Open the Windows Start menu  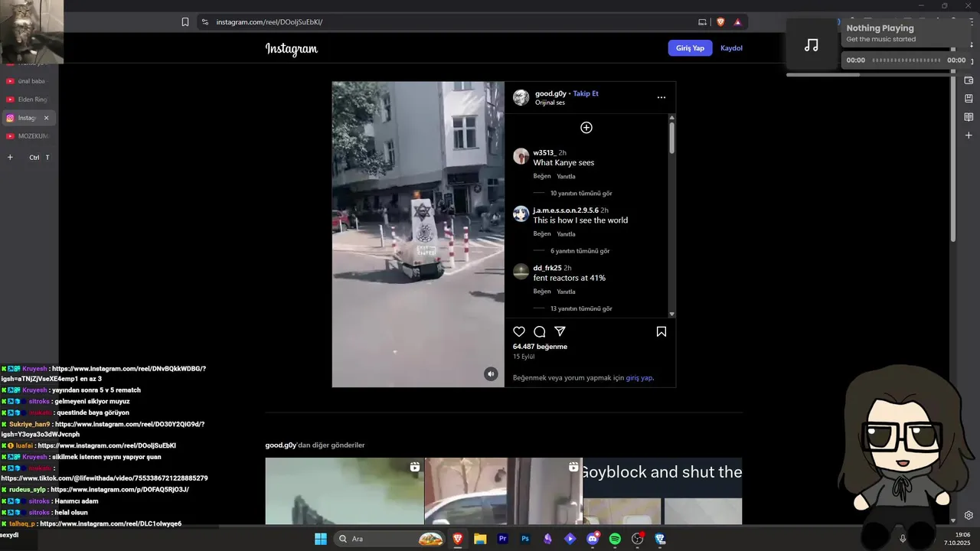tap(321, 539)
